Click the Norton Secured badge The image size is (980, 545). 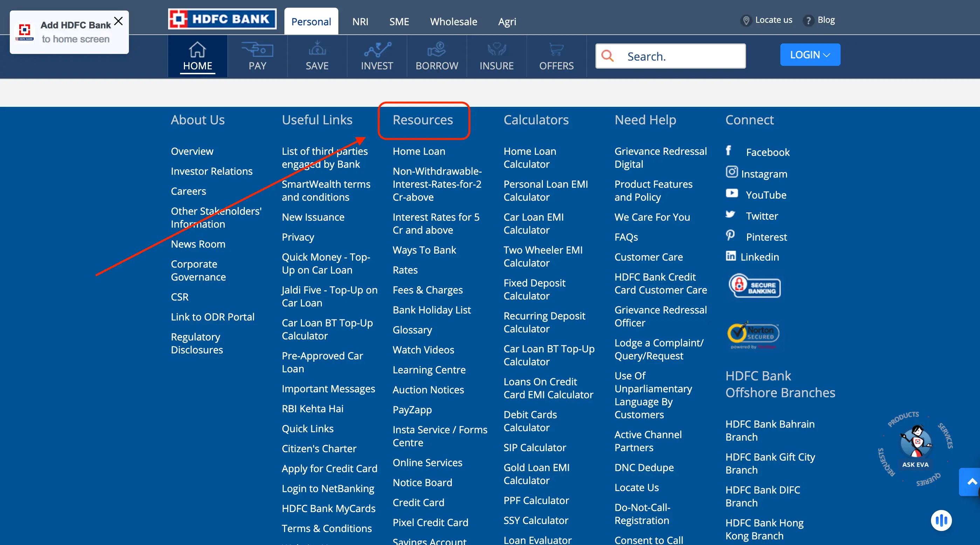[753, 335]
